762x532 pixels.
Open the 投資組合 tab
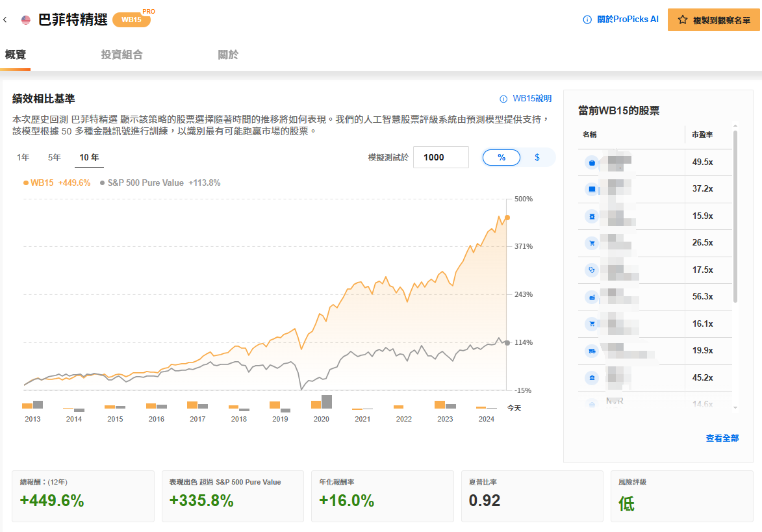click(x=121, y=55)
